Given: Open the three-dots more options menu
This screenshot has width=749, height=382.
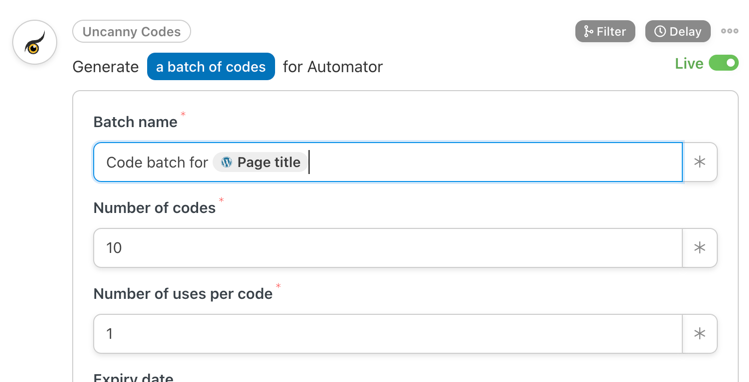Looking at the screenshot, I should tap(729, 31).
